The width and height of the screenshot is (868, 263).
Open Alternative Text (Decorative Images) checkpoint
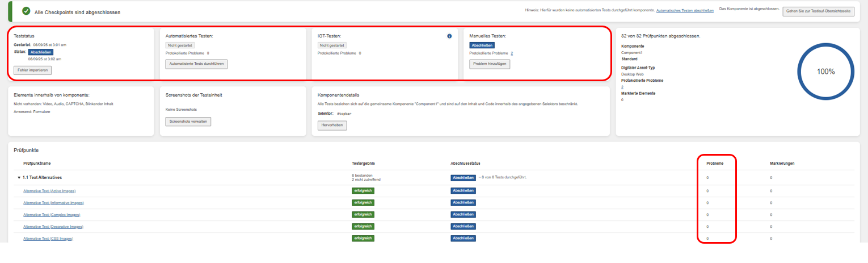click(x=53, y=227)
